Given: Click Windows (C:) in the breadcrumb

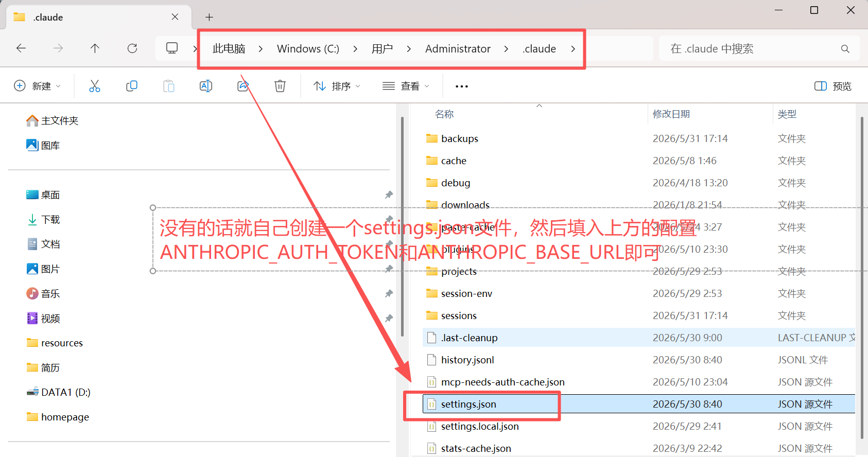Looking at the screenshot, I should click(x=308, y=49).
